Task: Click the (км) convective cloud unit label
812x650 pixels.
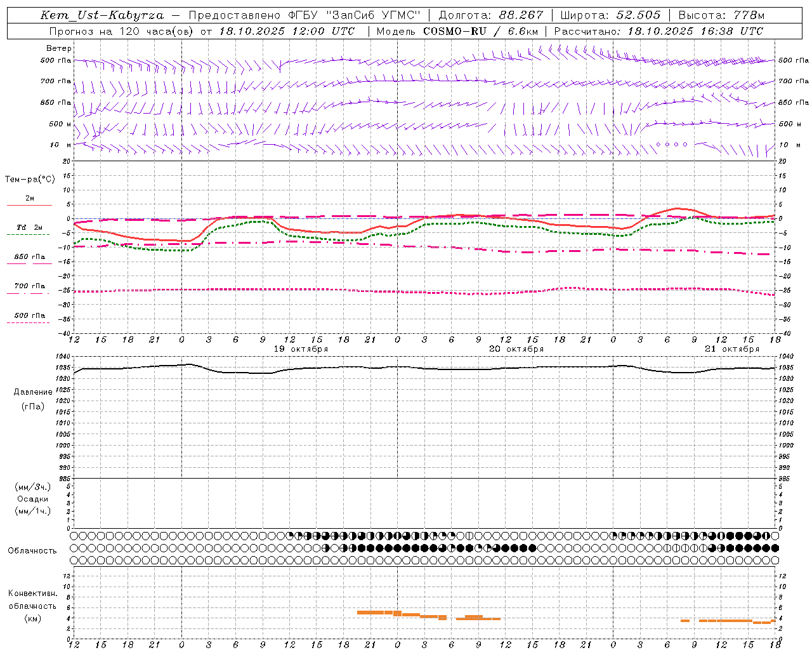Action: point(33,618)
